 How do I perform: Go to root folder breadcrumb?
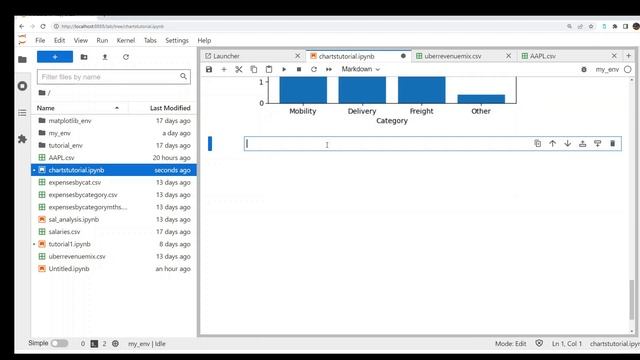click(42, 93)
